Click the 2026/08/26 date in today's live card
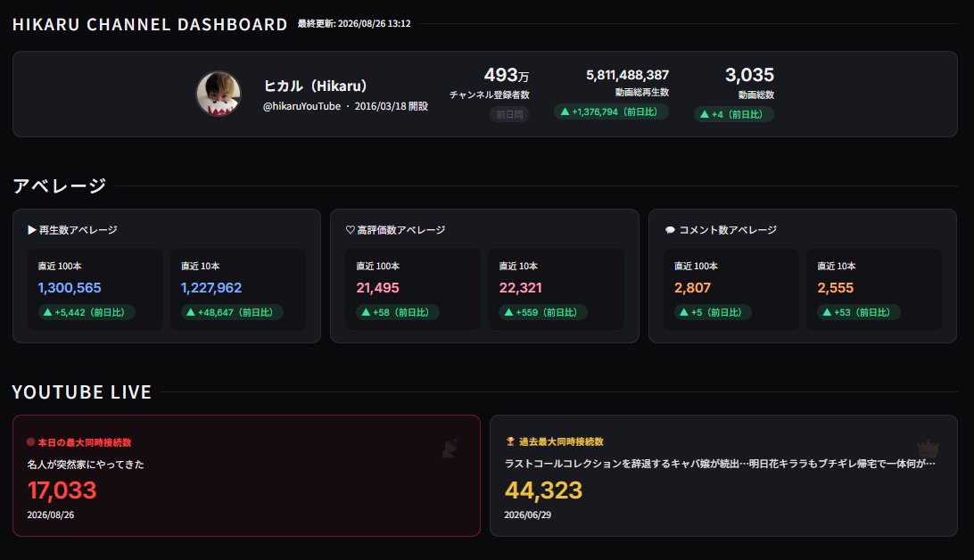 point(50,515)
